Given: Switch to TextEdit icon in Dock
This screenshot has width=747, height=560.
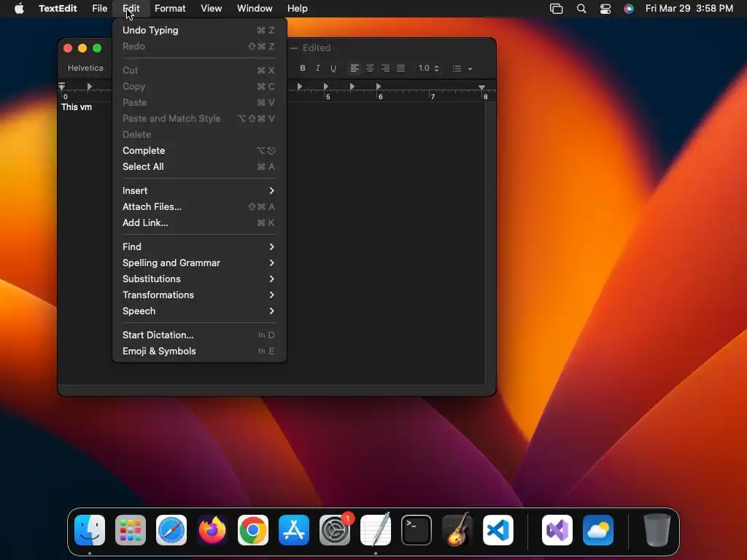Looking at the screenshot, I should click(x=376, y=530).
